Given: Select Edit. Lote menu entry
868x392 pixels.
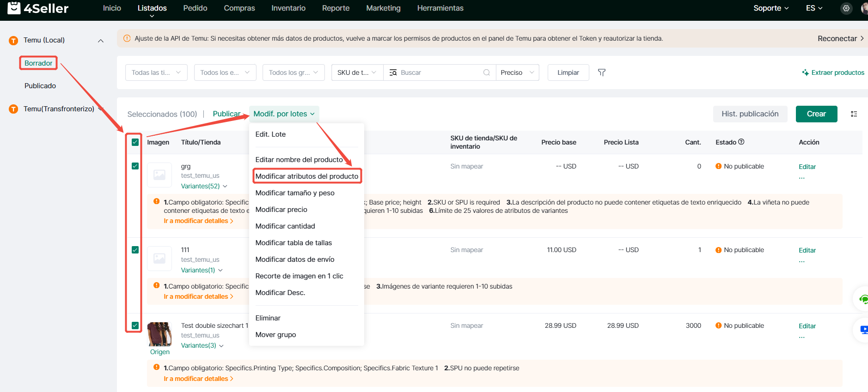Looking at the screenshot, I should pyautogui.click(x=270, y=134).
